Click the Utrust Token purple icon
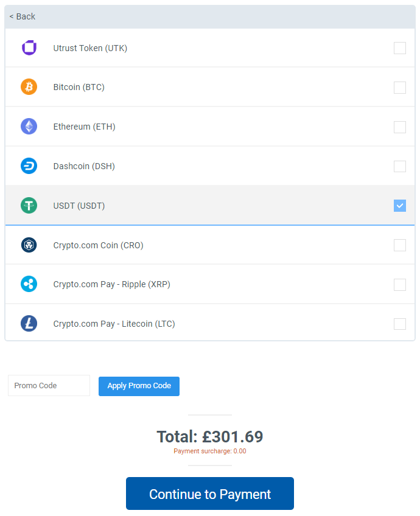The width and height of the screenshot is (420, 516). 29,47
